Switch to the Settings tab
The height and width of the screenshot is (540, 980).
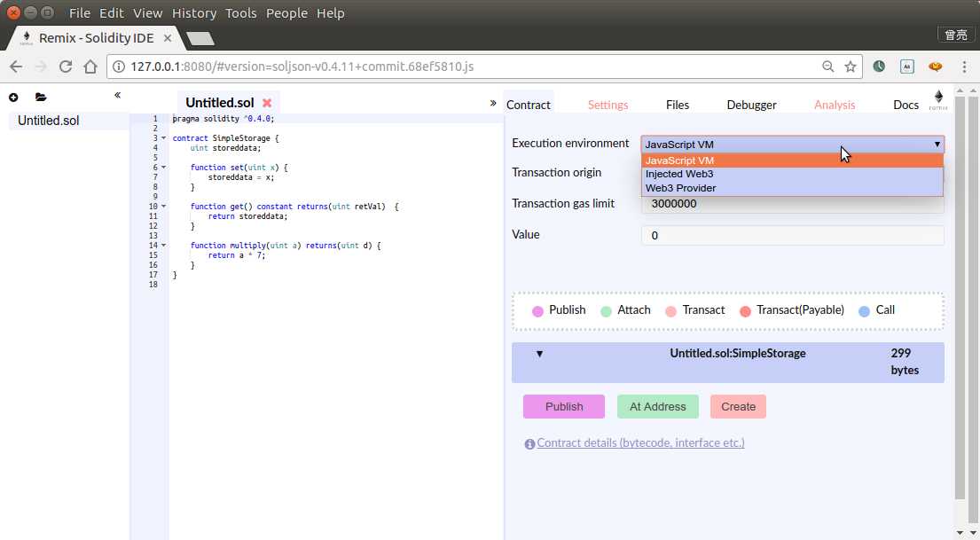pyautogui.click(x=608, y=105)
